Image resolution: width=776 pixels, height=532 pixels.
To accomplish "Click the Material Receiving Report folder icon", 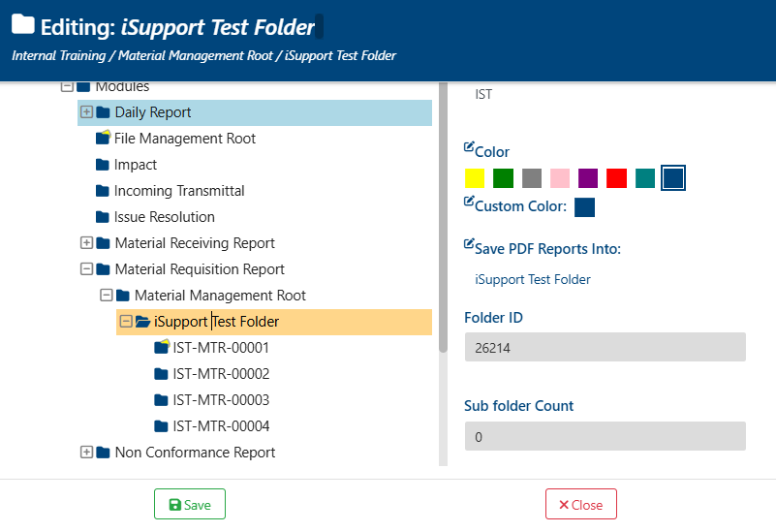I will pyautogui.click(x=103, y=243).
